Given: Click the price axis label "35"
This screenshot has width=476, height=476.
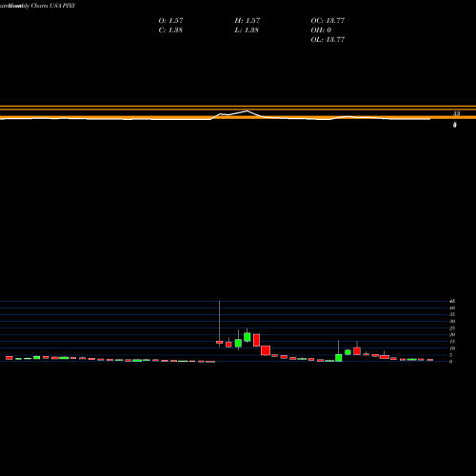Looking at the screenshot, I should 452,314.
